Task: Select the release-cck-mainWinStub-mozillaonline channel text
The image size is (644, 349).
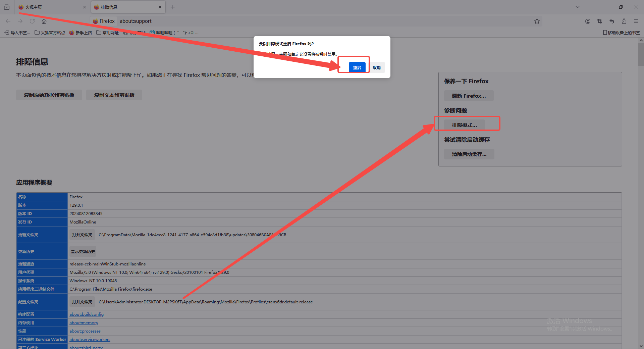Action: coord(108,264)
